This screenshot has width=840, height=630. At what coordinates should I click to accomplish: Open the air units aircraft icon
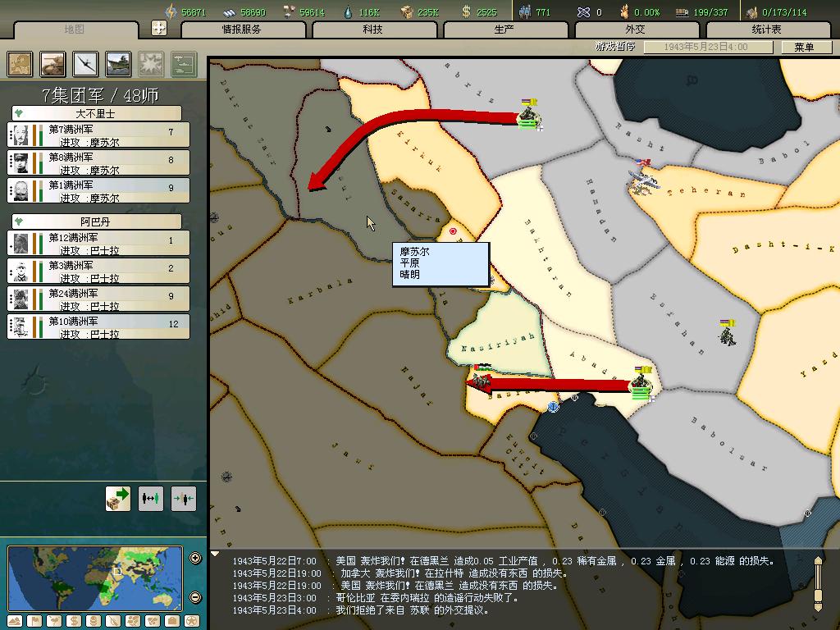click(x=86, y=64)
